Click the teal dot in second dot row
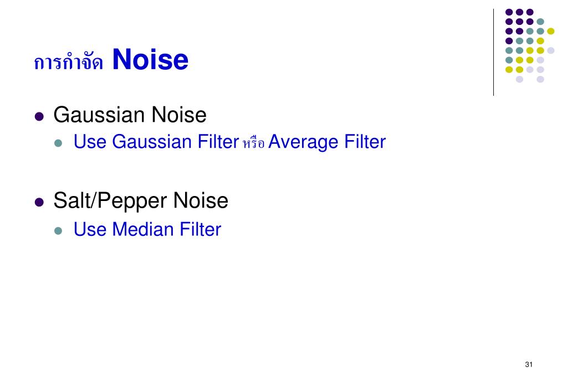 tap(540, 22)
